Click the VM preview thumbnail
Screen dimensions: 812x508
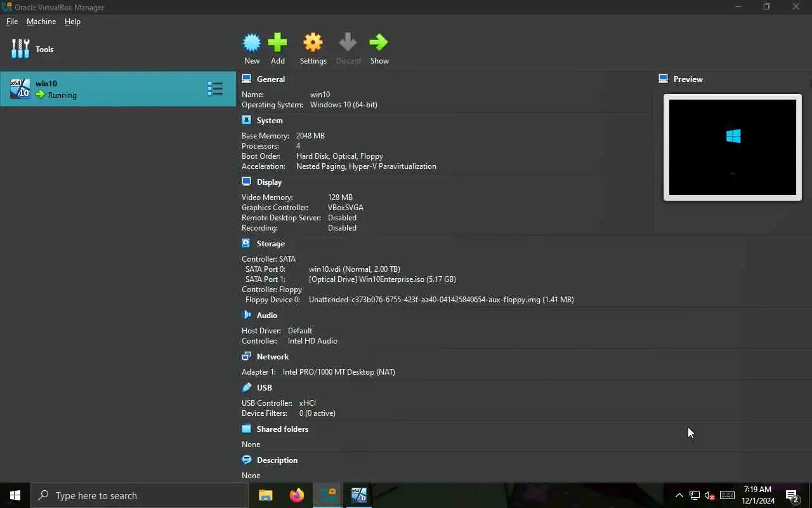coord(733,147)
